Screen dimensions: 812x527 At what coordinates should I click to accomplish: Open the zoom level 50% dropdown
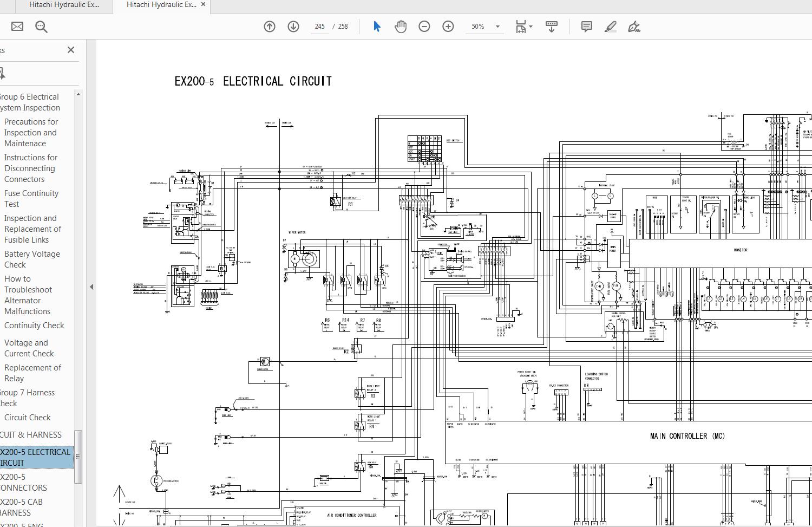click(484, 27)
